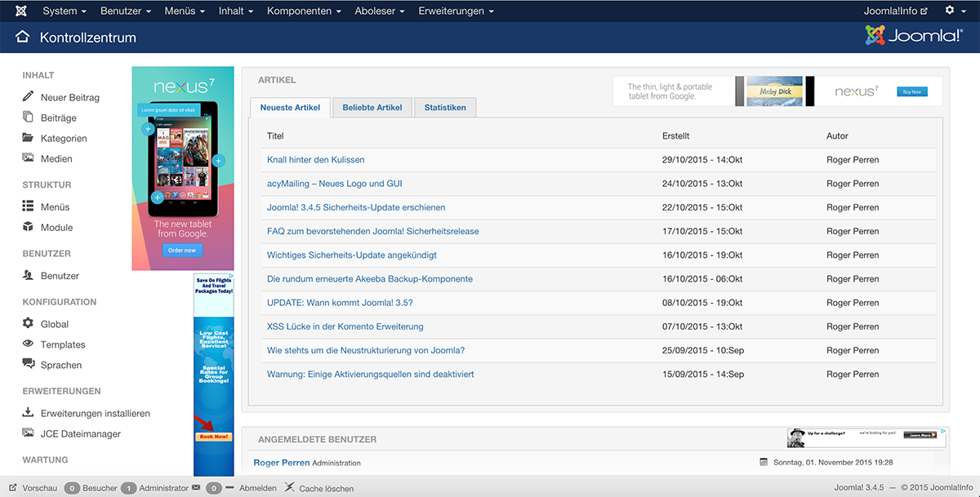Open article Knall hinter den Kulissen
The width and height of the screenshot is (980, 497).
(316, 160)
